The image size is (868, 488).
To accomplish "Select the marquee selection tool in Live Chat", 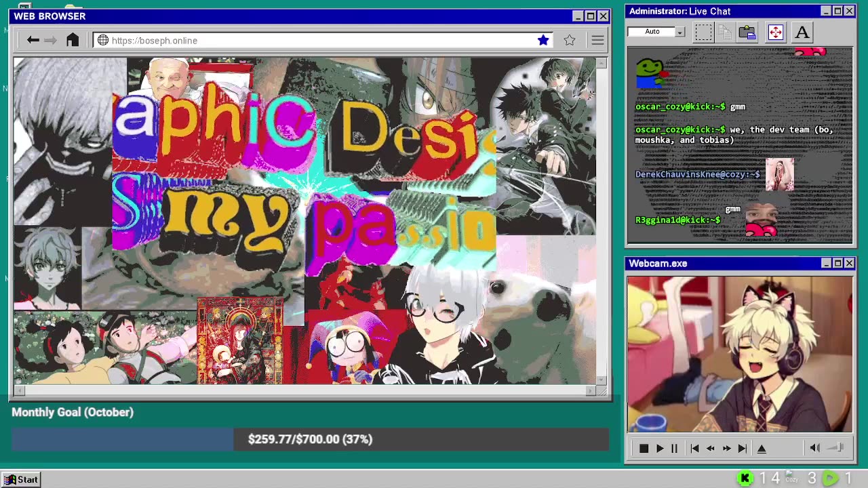I will (x=703, y=32).
